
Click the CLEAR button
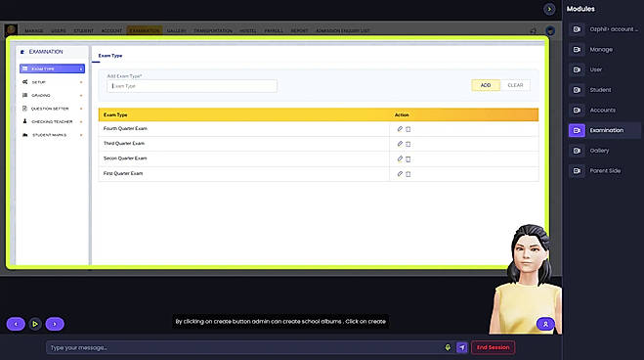tap(515, 85)
